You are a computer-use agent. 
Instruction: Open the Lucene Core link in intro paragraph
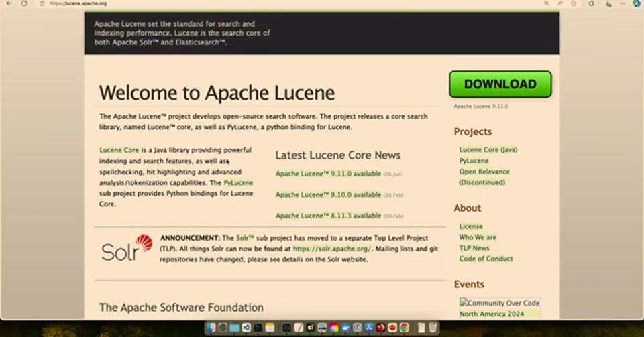[119, 150]
